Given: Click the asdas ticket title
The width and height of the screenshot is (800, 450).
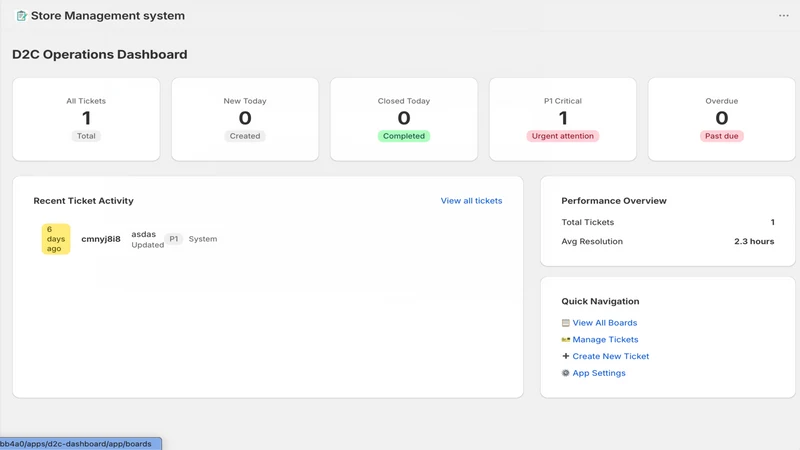Looking at the screenshot, I should pos(143,234).
